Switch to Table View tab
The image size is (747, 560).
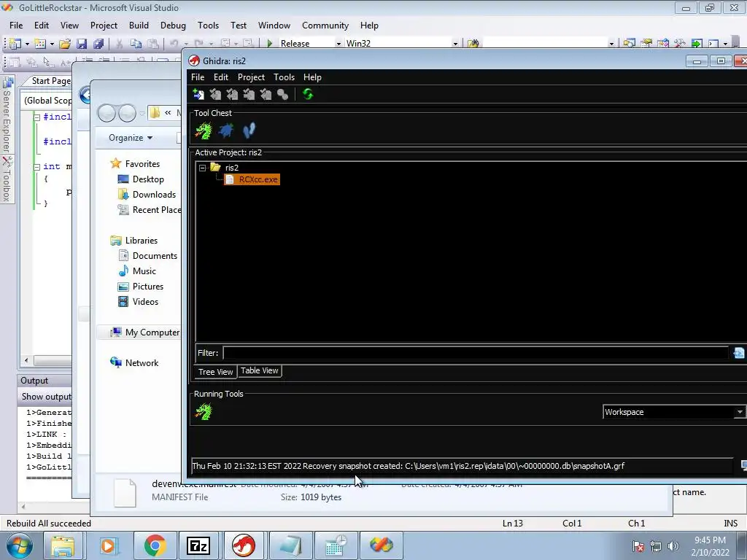tap(259, 370)
